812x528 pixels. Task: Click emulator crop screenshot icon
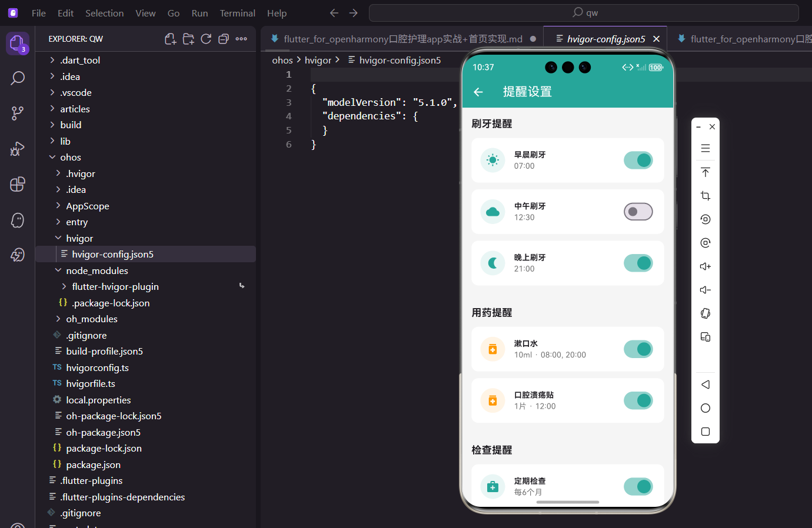click(x=705, y=196)
